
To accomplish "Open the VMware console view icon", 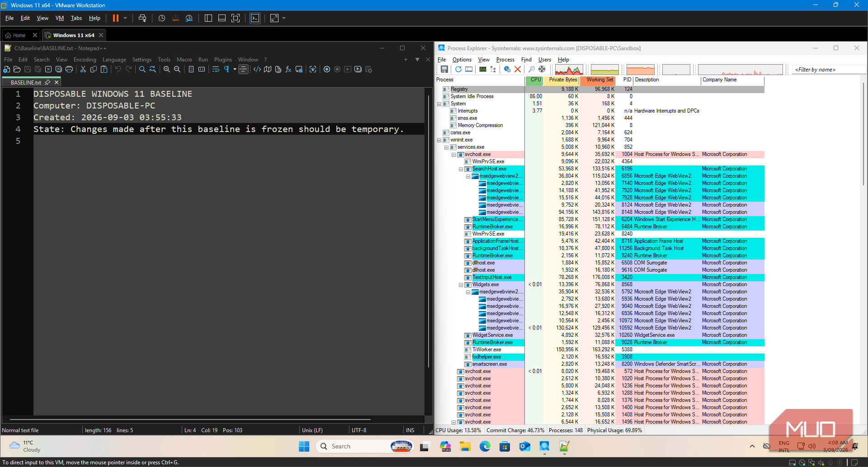I will [x=255, y=18].
